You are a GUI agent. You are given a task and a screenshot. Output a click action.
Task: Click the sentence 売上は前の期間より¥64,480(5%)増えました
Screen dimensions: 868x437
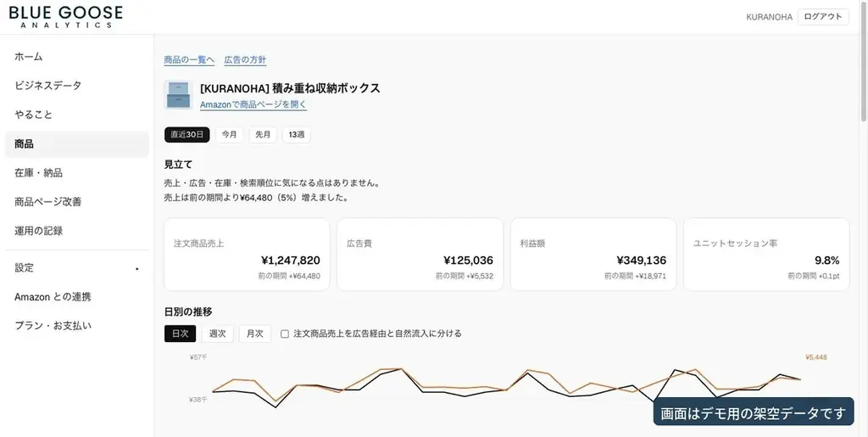256,197
